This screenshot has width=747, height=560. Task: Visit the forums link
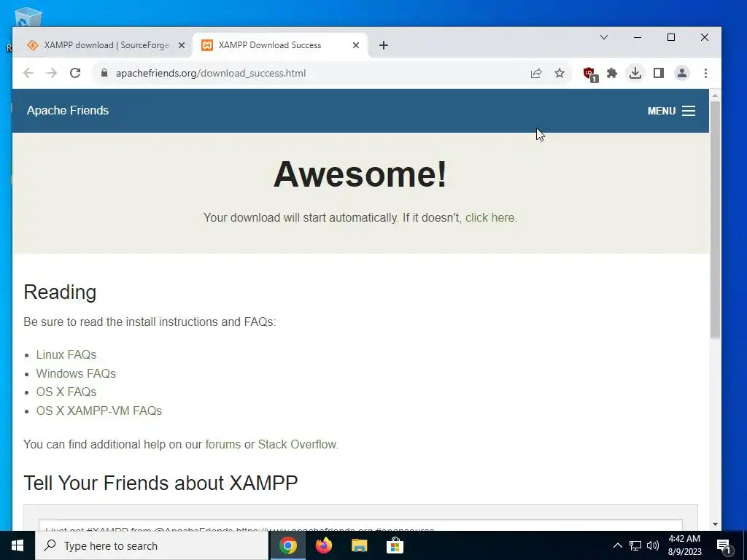[223, 444]
